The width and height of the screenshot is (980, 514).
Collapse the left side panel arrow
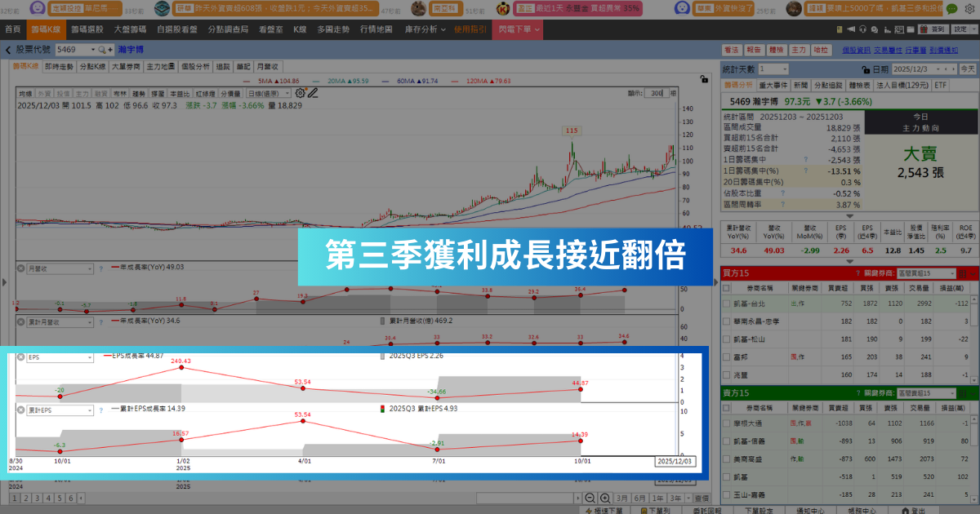point(2,283)
